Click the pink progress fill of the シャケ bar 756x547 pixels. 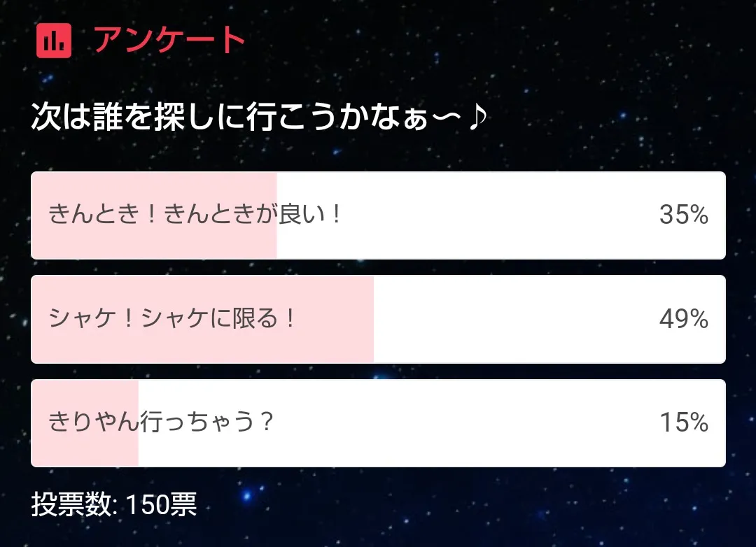pyautogui.click(x=203, y=346)
